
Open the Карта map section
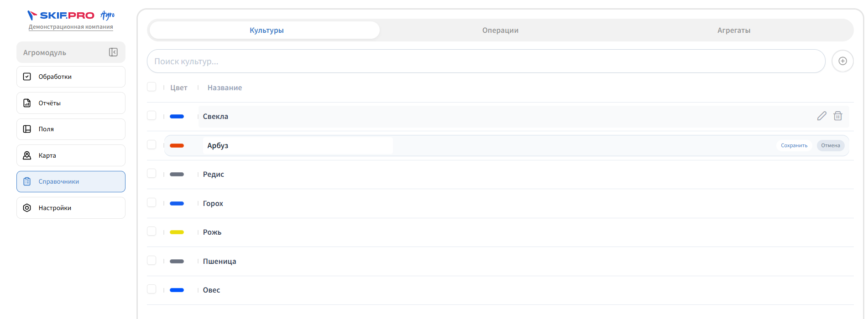point(71,155)
